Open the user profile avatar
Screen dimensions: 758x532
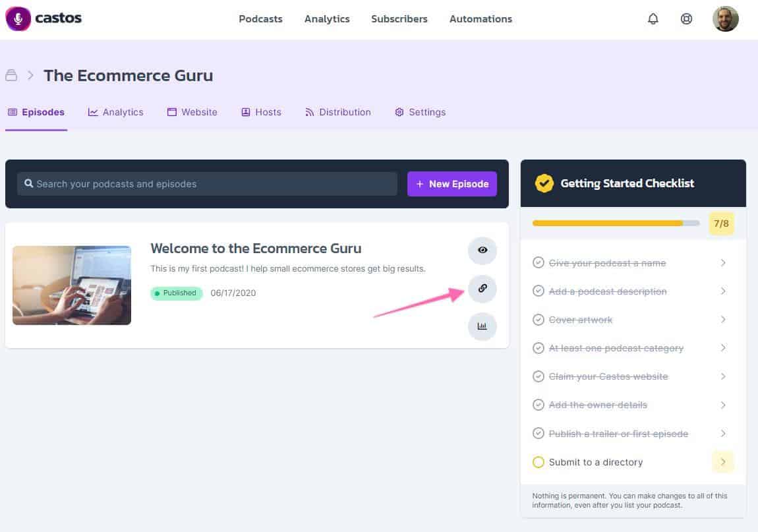click(x=725, y=19)
